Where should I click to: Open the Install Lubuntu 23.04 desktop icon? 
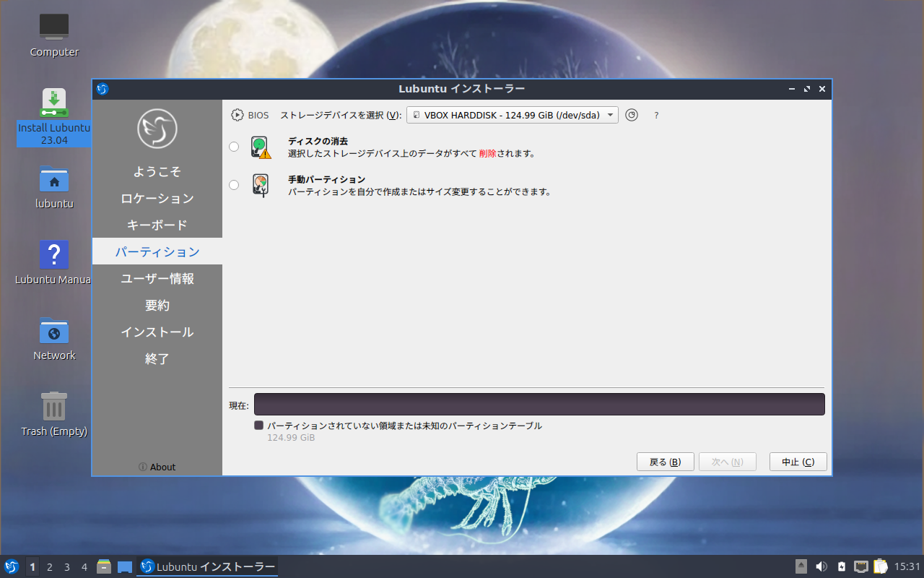click(x=54, y=116)
